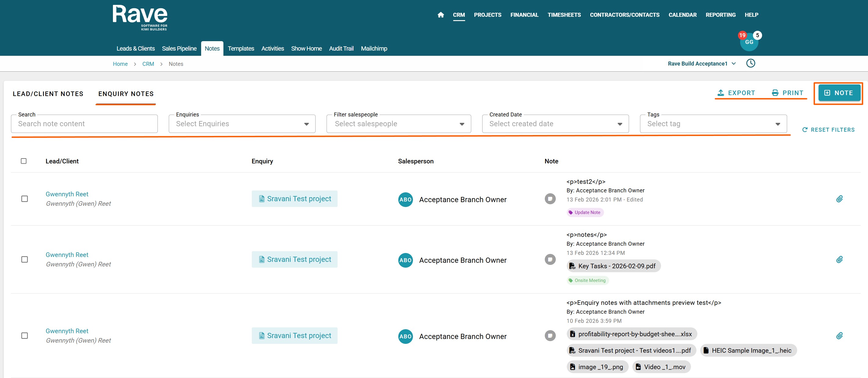Check the third Gwennyth Reet row checkbox

click(25, 336)
